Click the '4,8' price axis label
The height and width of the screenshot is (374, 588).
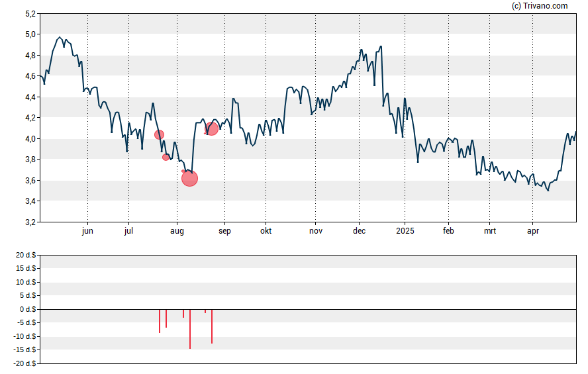coord(30,56)
